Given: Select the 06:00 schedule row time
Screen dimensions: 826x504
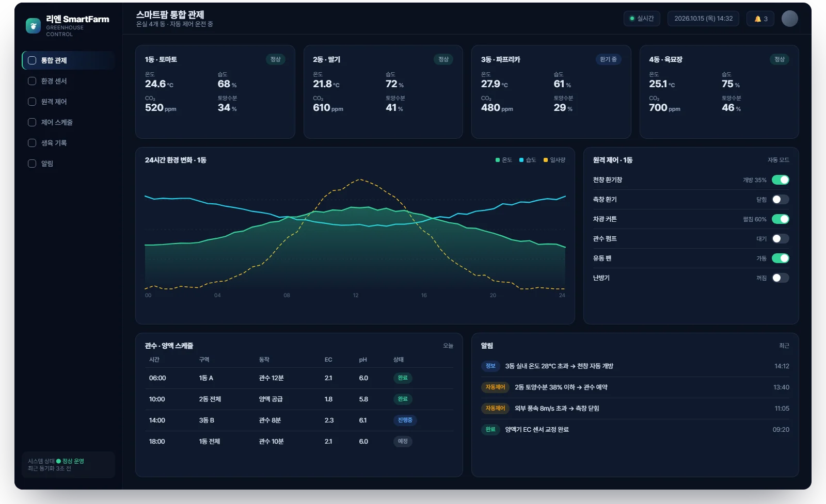Looking at the screenshot, I should click(157, 378).
